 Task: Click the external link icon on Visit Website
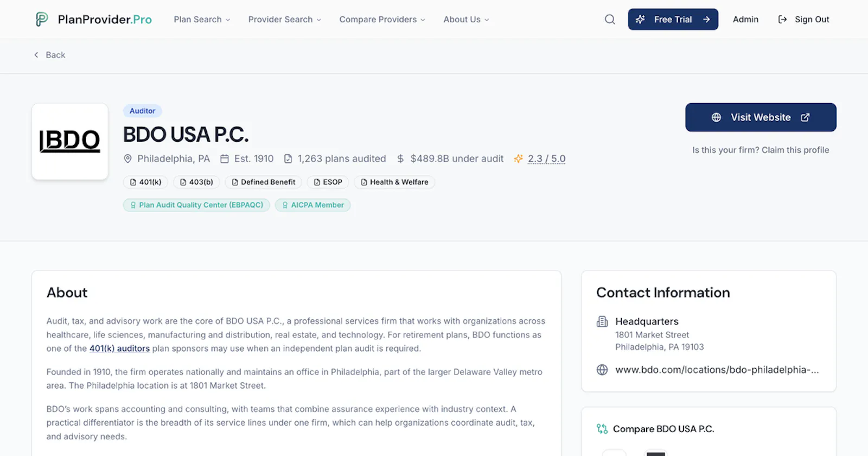(806, 117)
